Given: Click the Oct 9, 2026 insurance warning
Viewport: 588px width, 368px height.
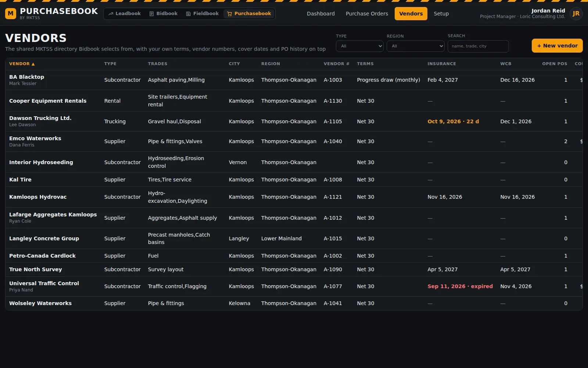Looking at the screenshot, I should [453, 121].
